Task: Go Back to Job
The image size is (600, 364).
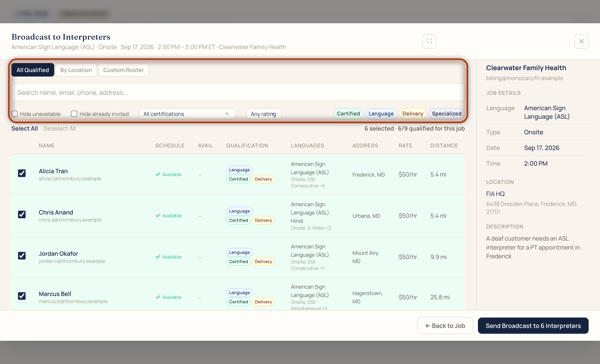Action: point(445,326)
